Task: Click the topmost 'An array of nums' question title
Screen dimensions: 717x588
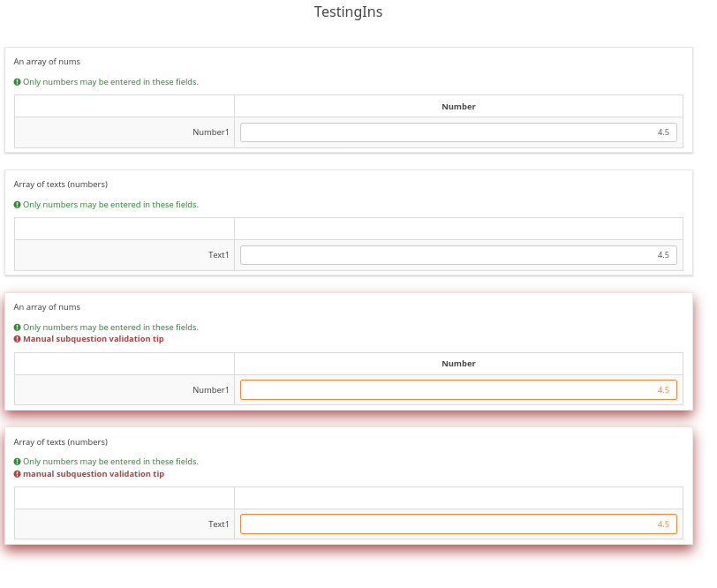Action: tap(47, 62)
